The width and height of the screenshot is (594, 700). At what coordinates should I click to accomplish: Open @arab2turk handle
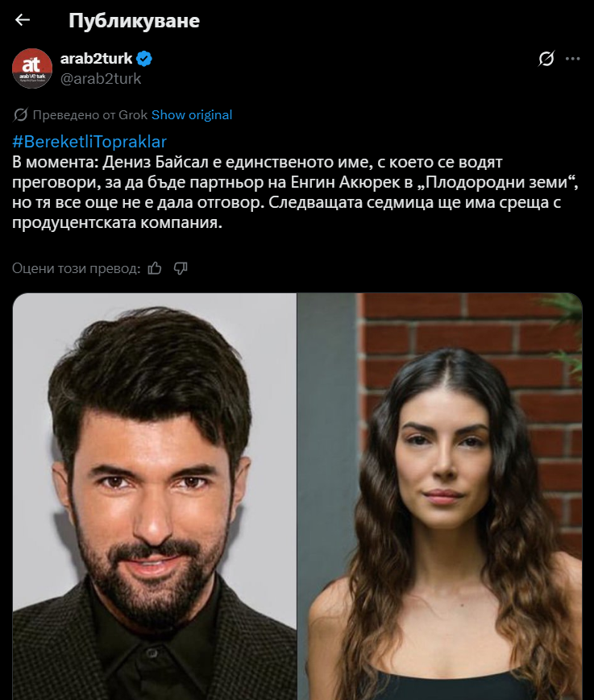click(x=101, y=79)
